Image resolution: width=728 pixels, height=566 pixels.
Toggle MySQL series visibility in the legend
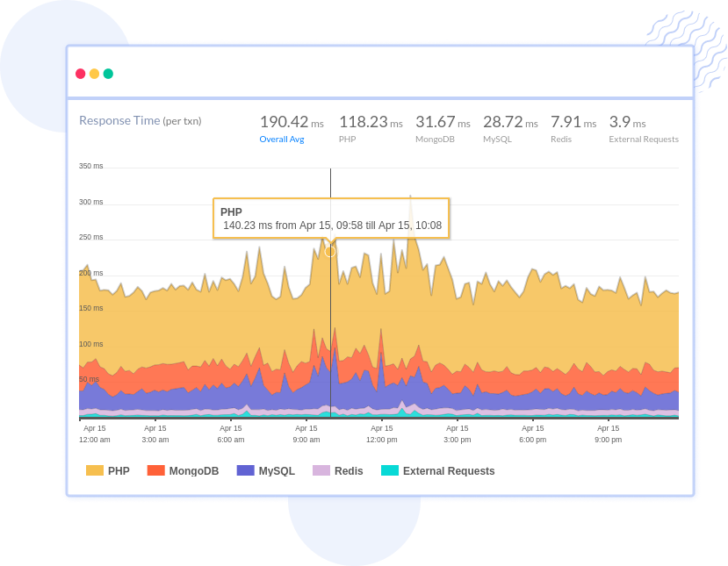click(266, 470)
